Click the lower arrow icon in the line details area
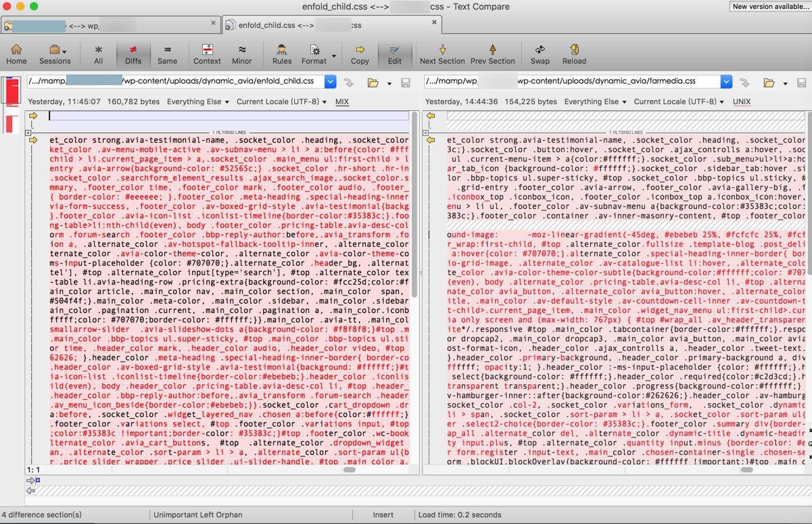The image size is (812, 524). coord(30,490)
